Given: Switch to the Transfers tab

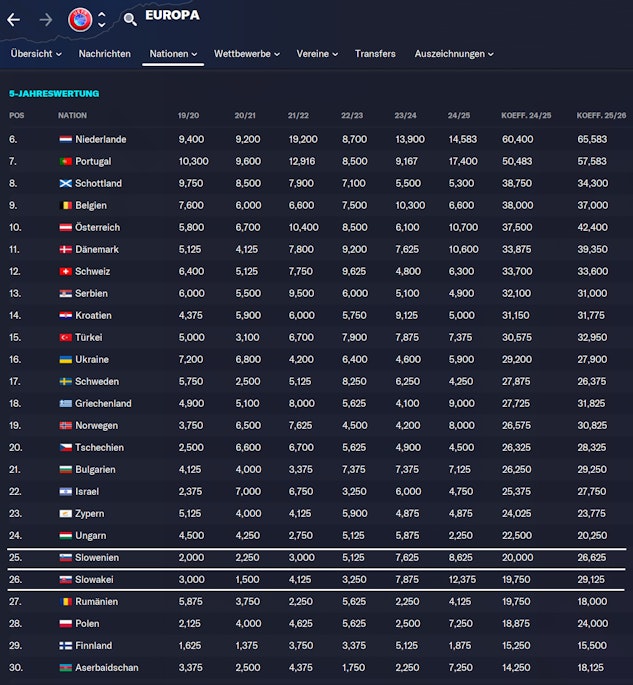Looking at the screenshot, I should click(x=375, y=54).
